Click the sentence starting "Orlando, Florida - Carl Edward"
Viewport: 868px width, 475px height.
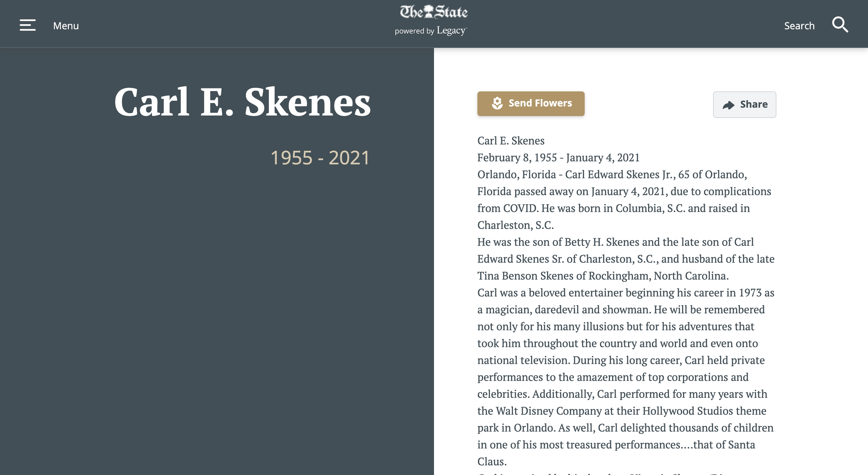coord(612,174)
